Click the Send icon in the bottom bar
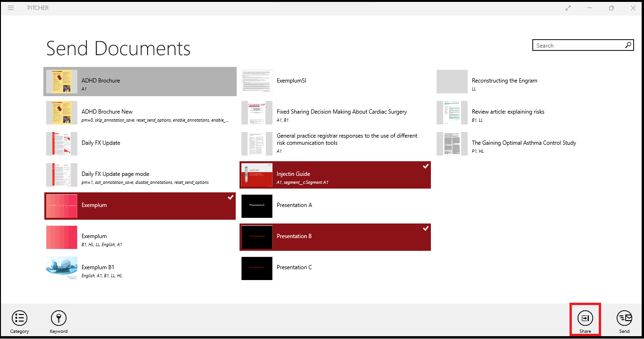Image resolution: width=644 pixels, height=339 pixels. pyautogui.click(x=624, y=318)
